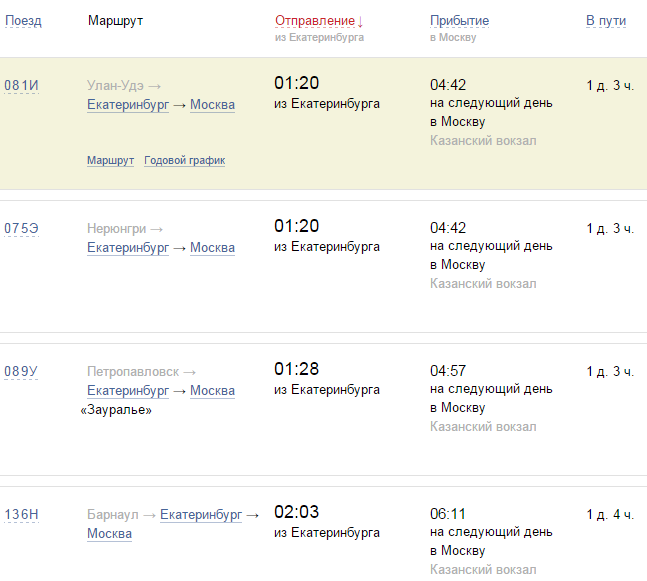
Task: Click Екатеринбург link in the Барнаул route
Action: (201, 515)
